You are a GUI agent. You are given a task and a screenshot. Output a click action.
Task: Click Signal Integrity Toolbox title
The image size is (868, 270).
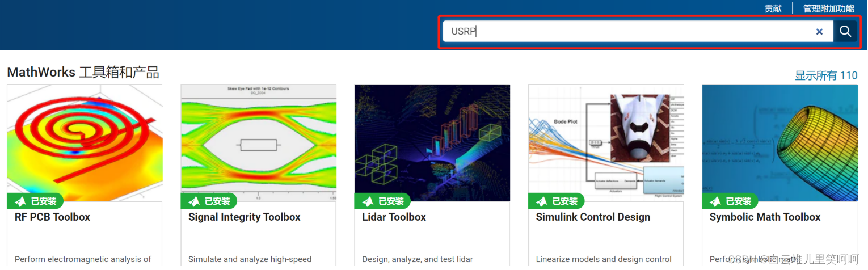coord(245,217)
